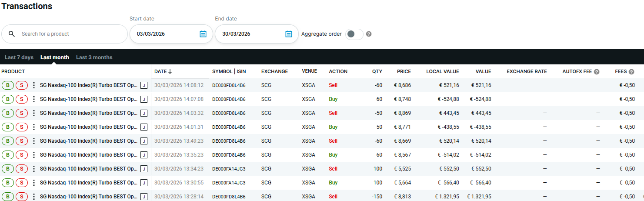Click the Transactions page heading
This screenshot has width=644, height=201.
click(27, 7)
